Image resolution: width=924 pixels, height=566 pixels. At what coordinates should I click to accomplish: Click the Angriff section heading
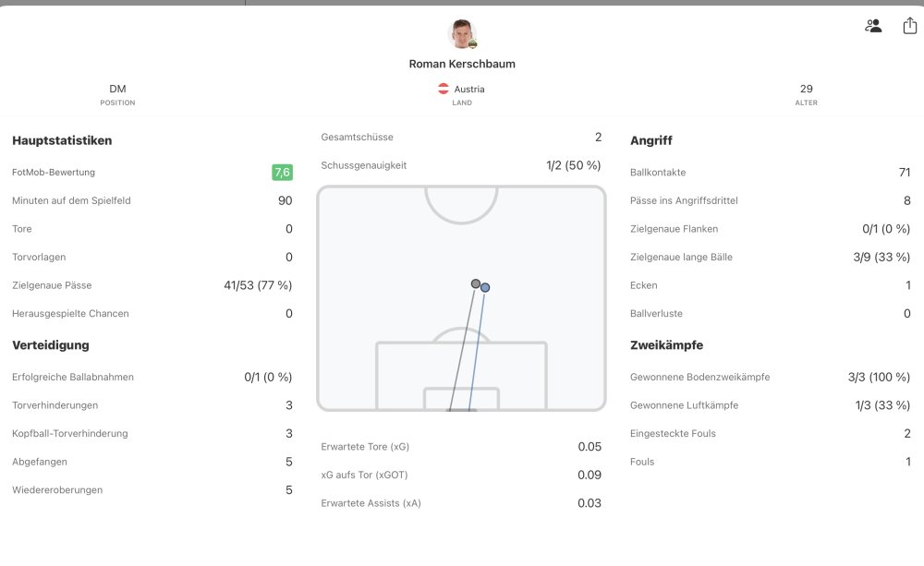(x=651, y=141)
